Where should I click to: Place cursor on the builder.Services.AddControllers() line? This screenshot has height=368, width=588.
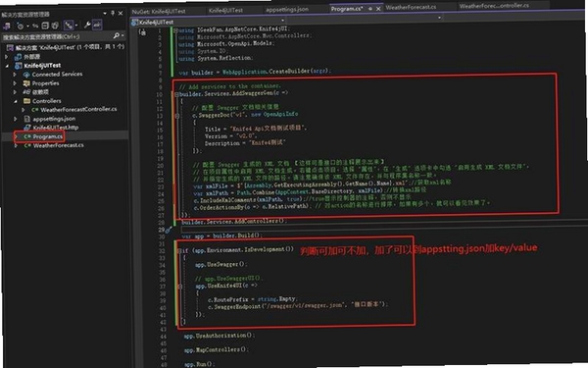[x=233, y=222]
